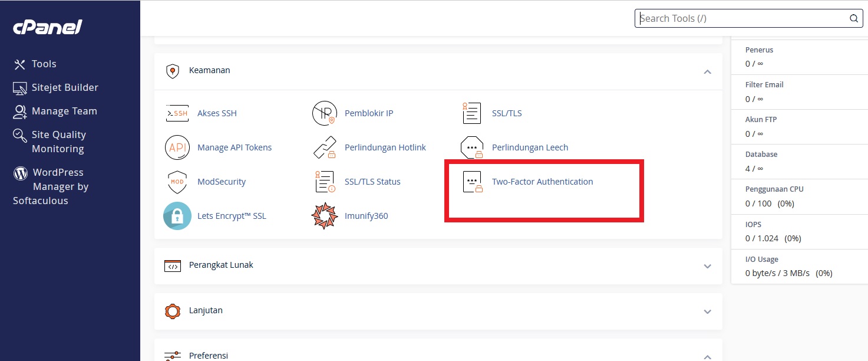Image resolution: width=868 pixels, height=361 pixels.
Task: Open Perlindungan Hotlink link
Action: [385, 147]
